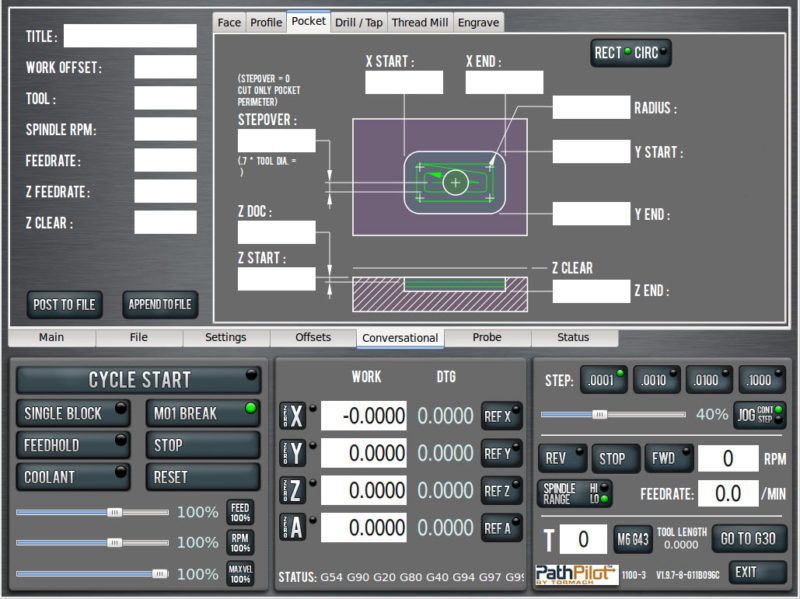This screenshot has width=800, height=599.
Task: Switch to the Offsets tab
Action: (312, 338)
